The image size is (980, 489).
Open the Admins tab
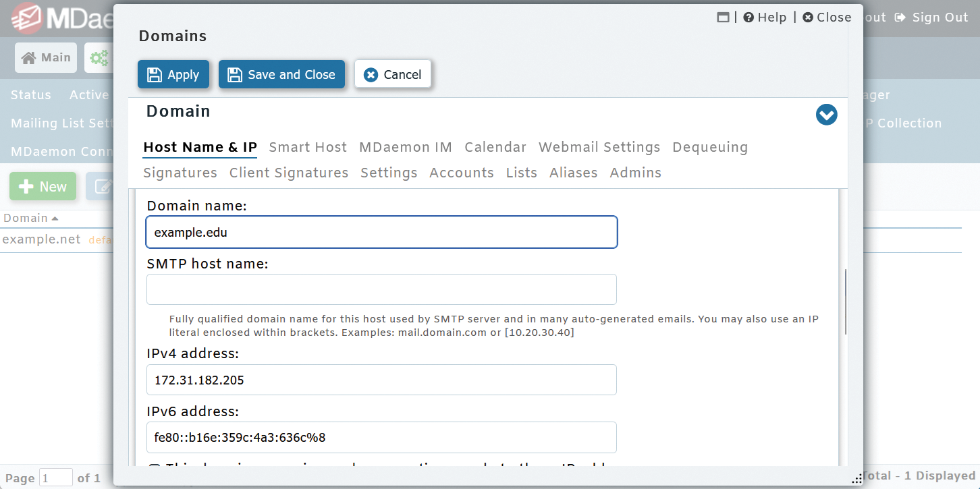[636, 173]
